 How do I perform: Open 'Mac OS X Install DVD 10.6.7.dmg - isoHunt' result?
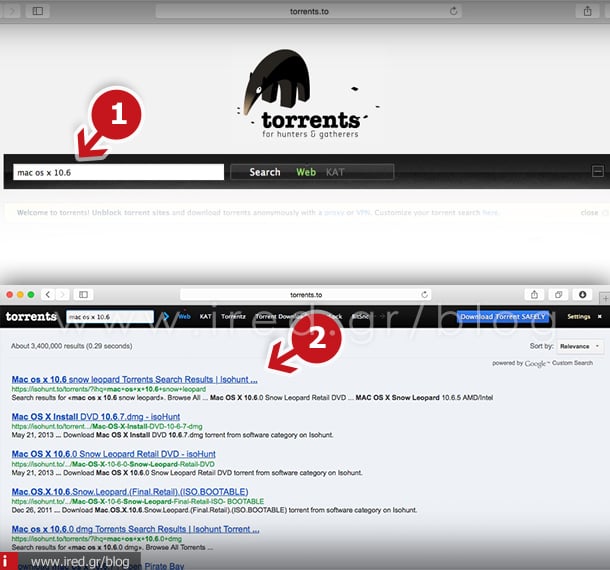[96, 417]
